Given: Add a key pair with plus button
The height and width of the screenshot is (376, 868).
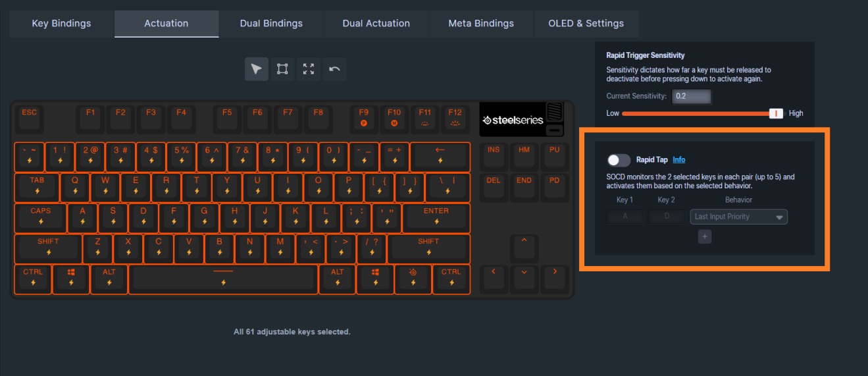Looking at the screenshot, I should pos(705,236).
